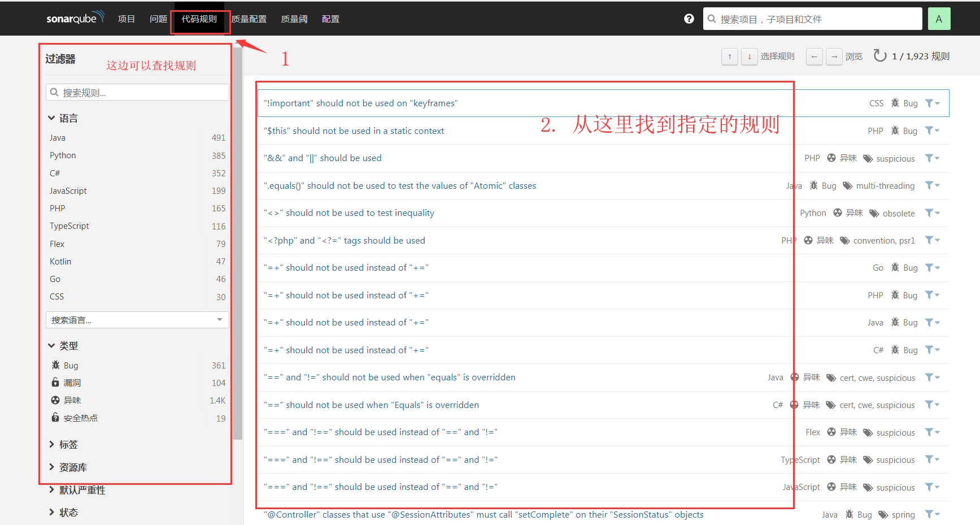This screenshot has height=525, width=980.
Task: Open the 项目 menu item
Action: [126, 18]
